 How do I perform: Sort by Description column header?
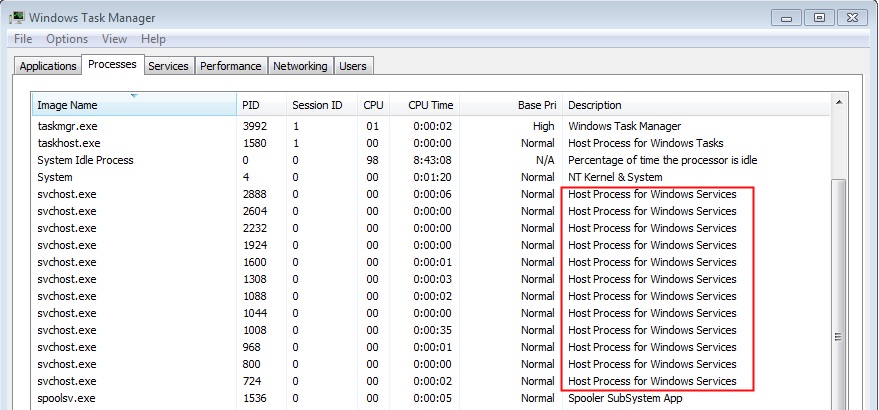tap(696, 105)
